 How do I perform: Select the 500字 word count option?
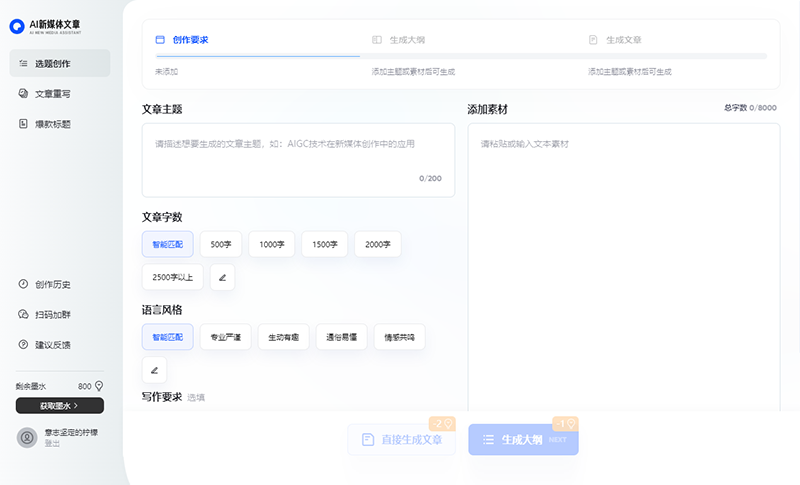point(221,244)
